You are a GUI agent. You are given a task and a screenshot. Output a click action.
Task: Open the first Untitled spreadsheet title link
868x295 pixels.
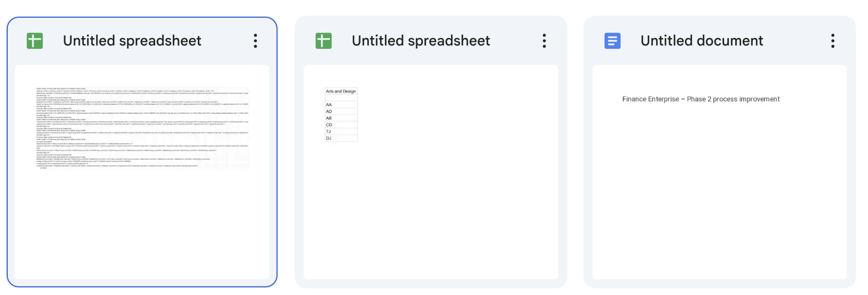132,40
